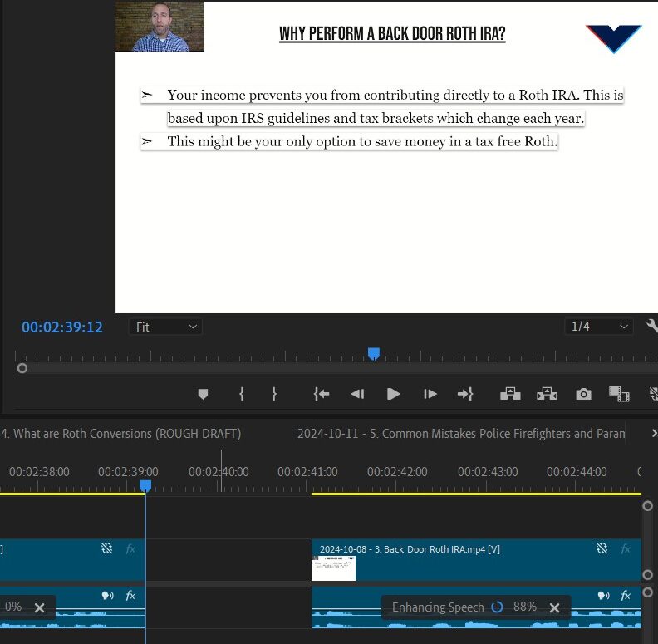Open Program Monitor settings wrench
The image size is (658, 644).
tap(652, 327)
